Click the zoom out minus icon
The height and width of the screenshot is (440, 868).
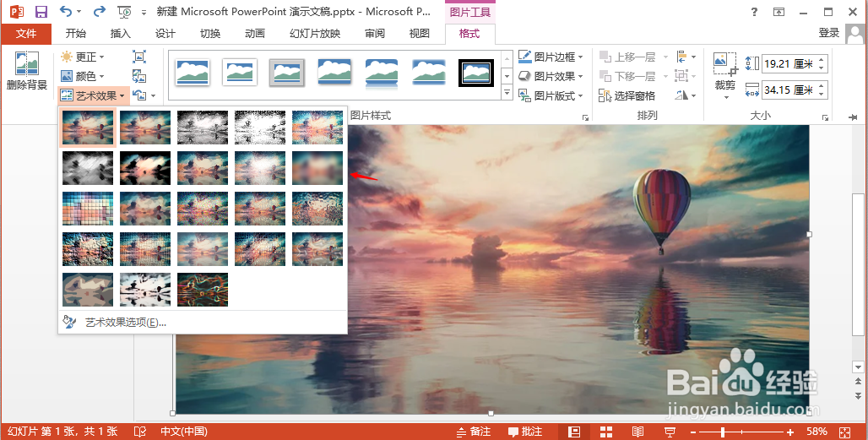(x=693, y=432)
